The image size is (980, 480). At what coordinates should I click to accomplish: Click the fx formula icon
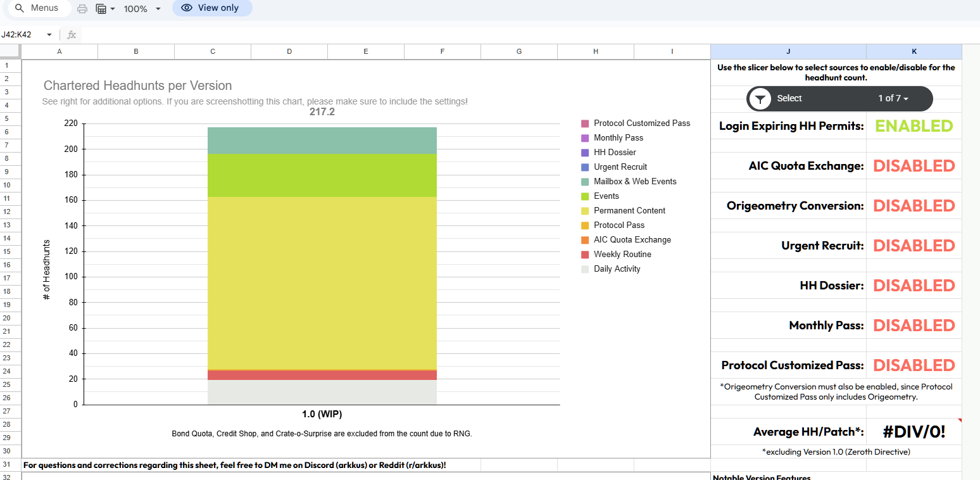point(72,35)
